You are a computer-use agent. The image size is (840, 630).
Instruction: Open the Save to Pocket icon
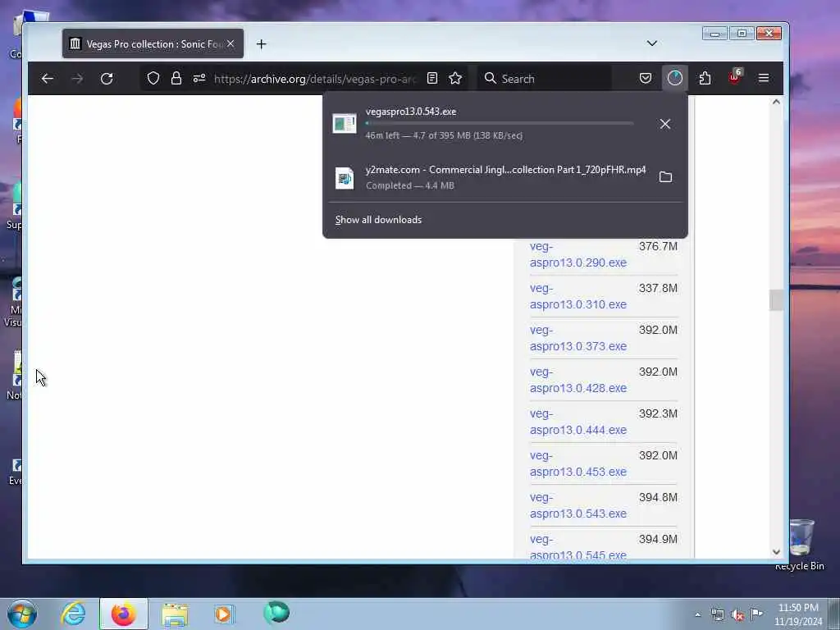pyautogui.click(x=646, y=79)
